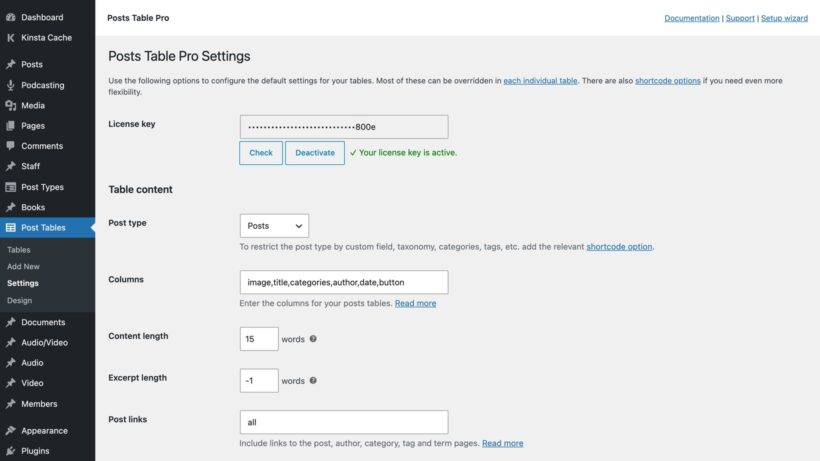Launch the Setup wizard link
The width and height of the screenshot is (820, 461).
[784, 18]
